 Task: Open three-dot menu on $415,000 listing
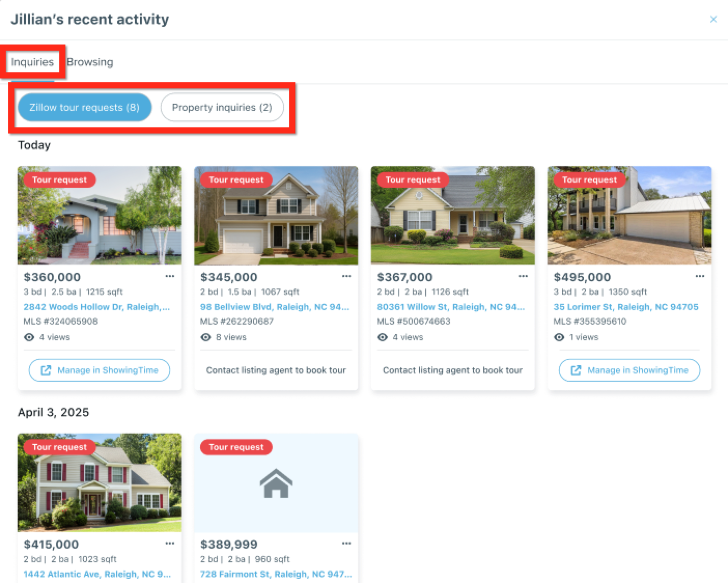coord(170,544)
